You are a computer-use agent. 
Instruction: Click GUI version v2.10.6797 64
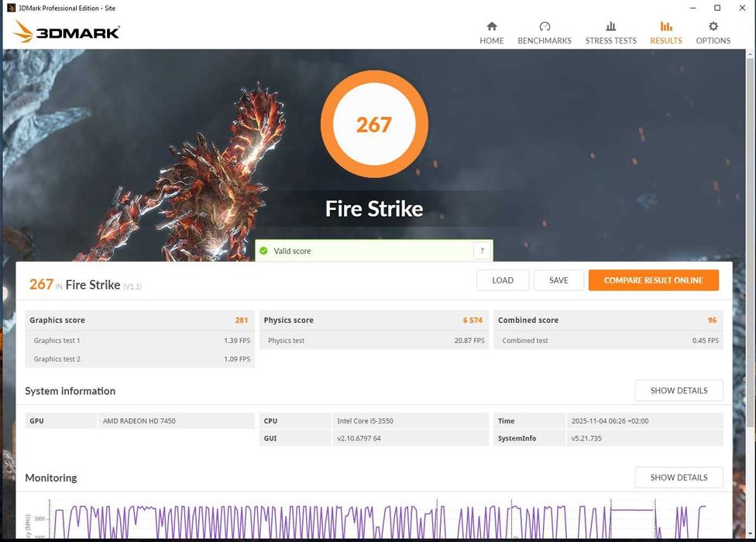click(x=359, y=438)
